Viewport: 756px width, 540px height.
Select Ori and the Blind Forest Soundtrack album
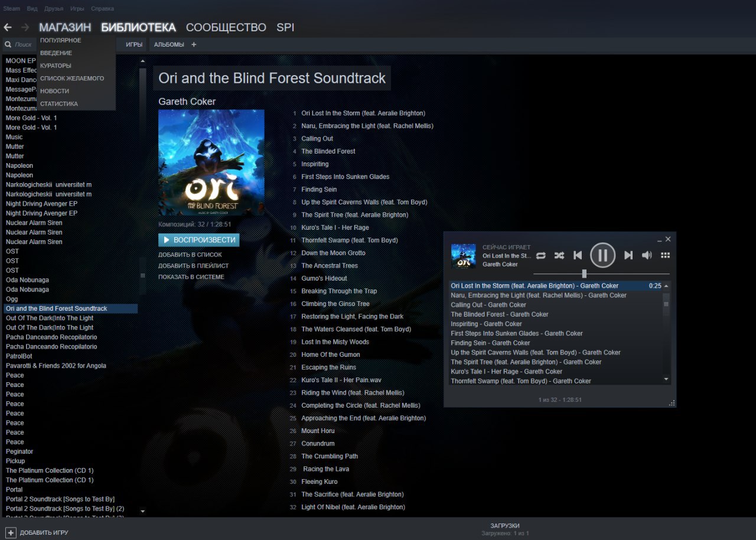click(x=70, y=308)
